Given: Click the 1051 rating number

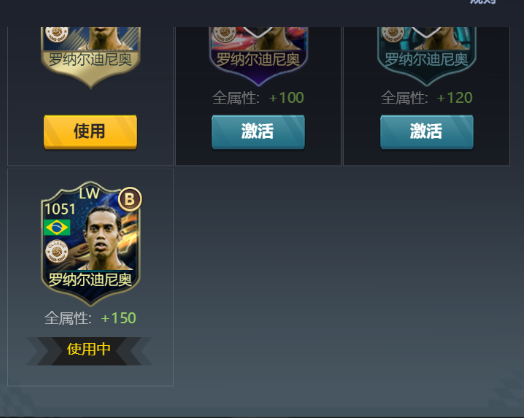Looking at the screenshot, I should 60,209.
